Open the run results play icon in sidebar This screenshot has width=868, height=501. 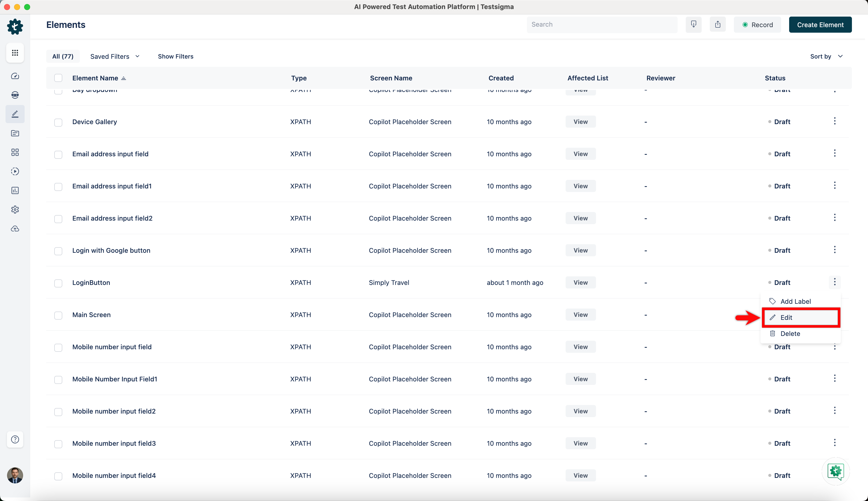point(15,171)
